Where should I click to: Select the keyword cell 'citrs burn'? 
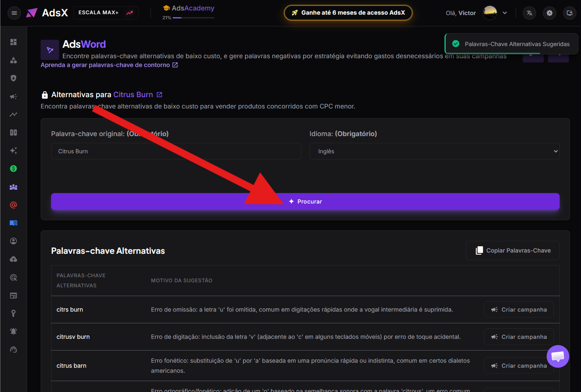[x=70, y=309]
